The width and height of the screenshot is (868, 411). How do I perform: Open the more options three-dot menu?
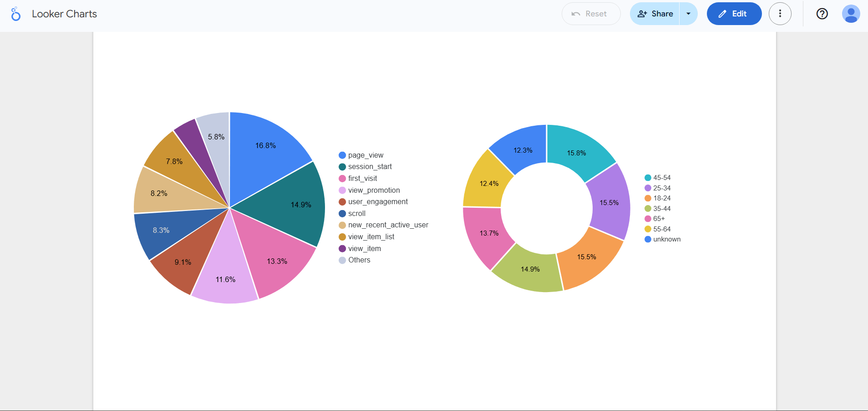[x=780, y=14]
